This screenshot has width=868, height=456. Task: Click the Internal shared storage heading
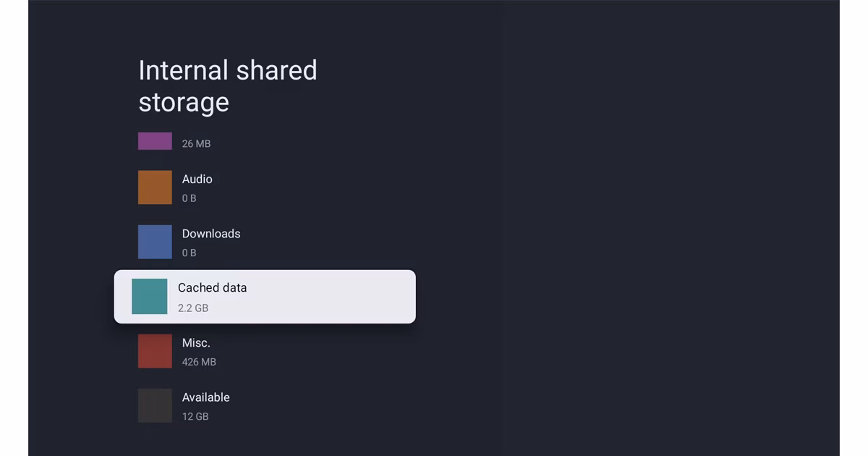(227, 86)
